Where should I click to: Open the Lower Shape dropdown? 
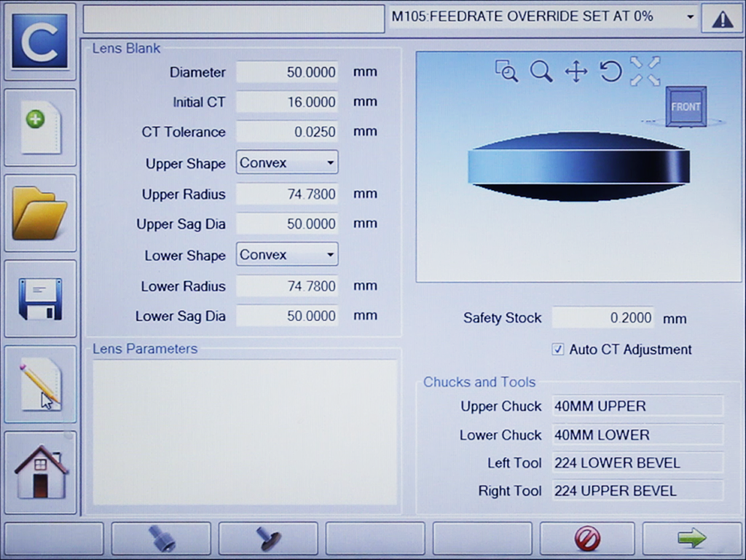(287, 255)
